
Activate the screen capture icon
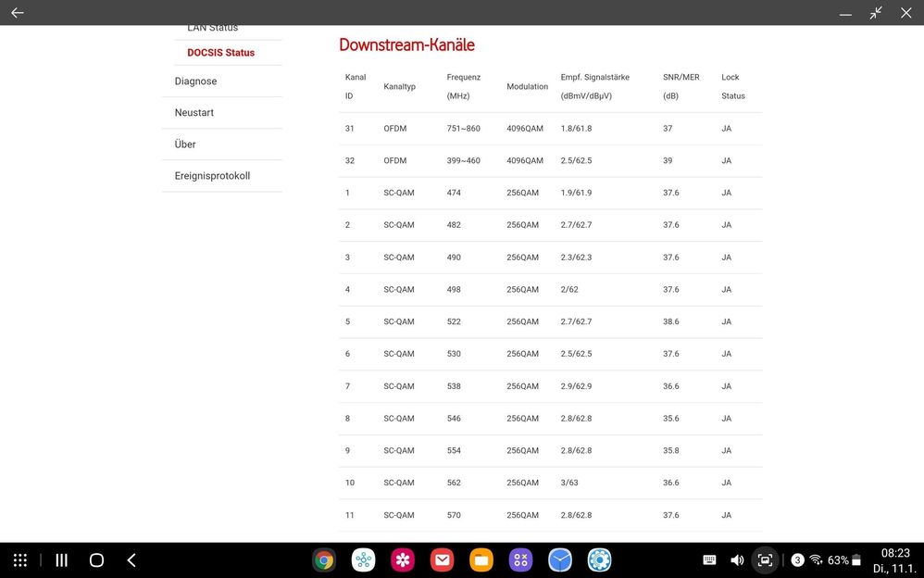[765, 559]
